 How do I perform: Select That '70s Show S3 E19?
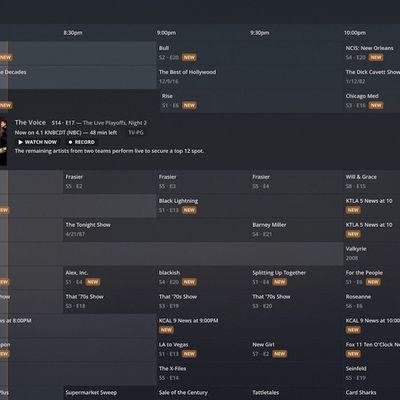[203, 302]
